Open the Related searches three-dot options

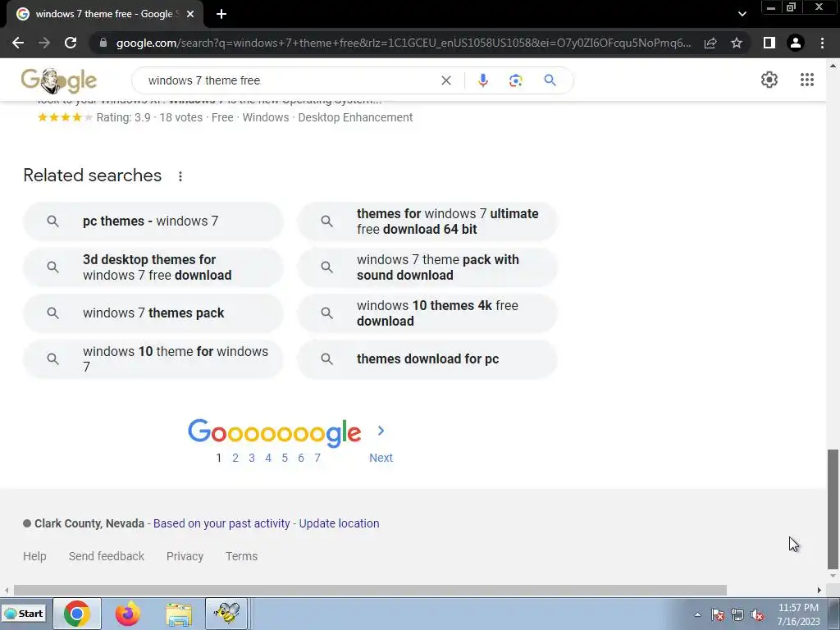180,176
